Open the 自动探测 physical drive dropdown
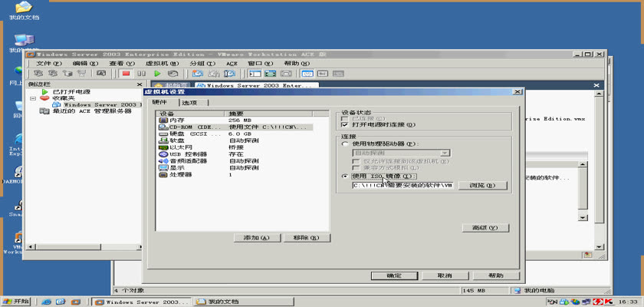Screen dimensions: 644x307 click(x=445, y=153)
